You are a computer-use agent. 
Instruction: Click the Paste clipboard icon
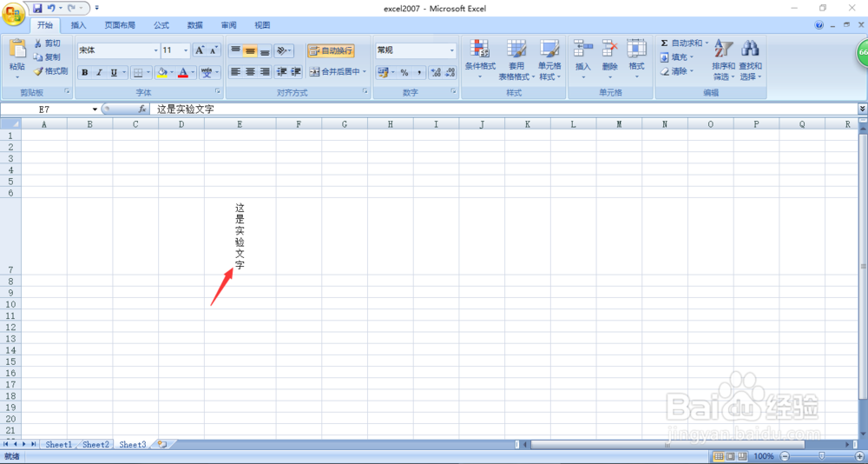[x=17, y=49]
